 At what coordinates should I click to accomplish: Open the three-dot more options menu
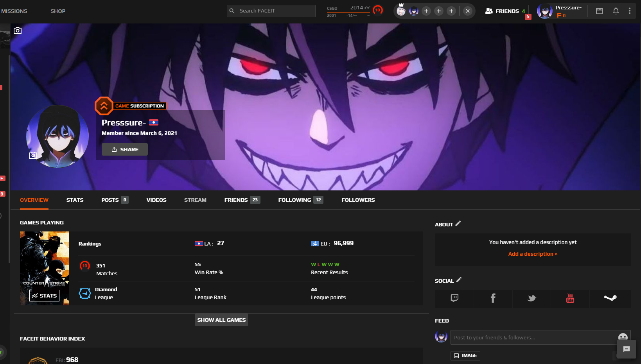(x=630, y=11)
